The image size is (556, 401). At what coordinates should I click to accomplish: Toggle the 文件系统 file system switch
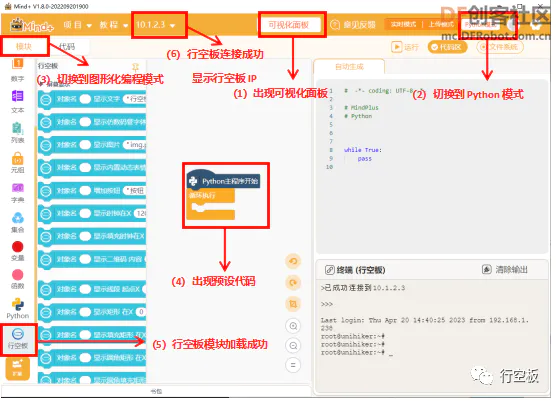click(500, 47)
